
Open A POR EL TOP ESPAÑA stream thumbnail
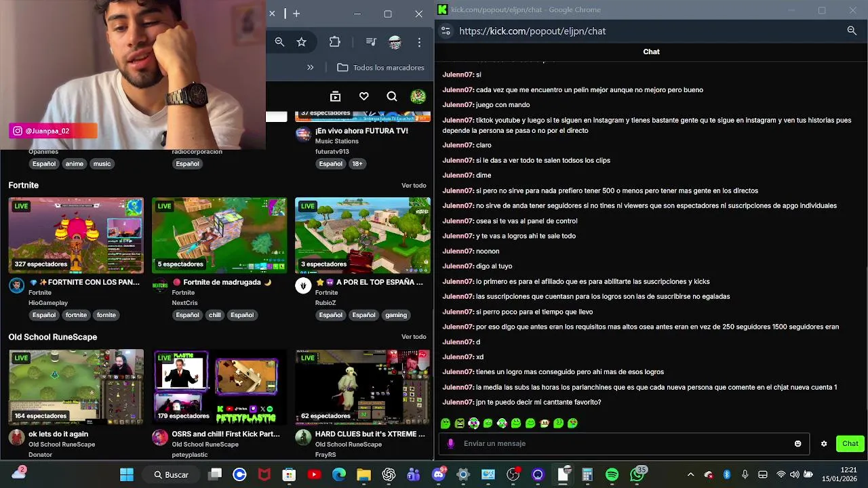point(362,235)
